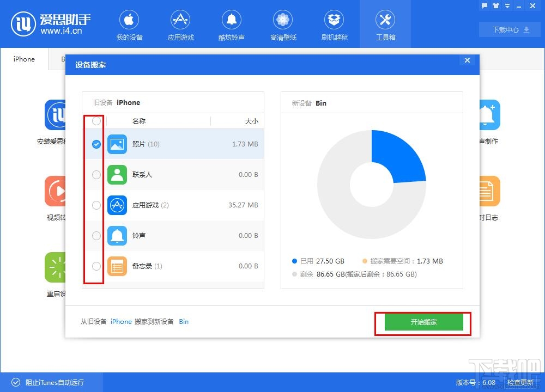Open the 刷机越狱 section

(334, 24)
